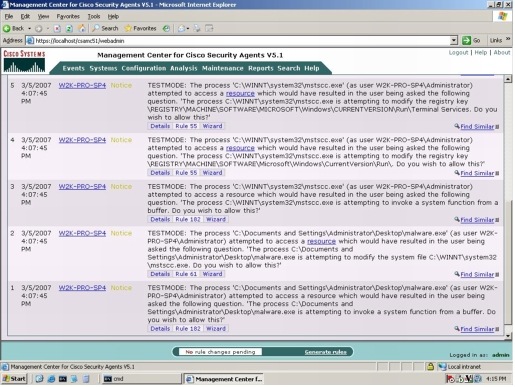Viewport: 515px width, 387px height.
Task: Click the red flag tray icon
Action: (x=450, y=379)
